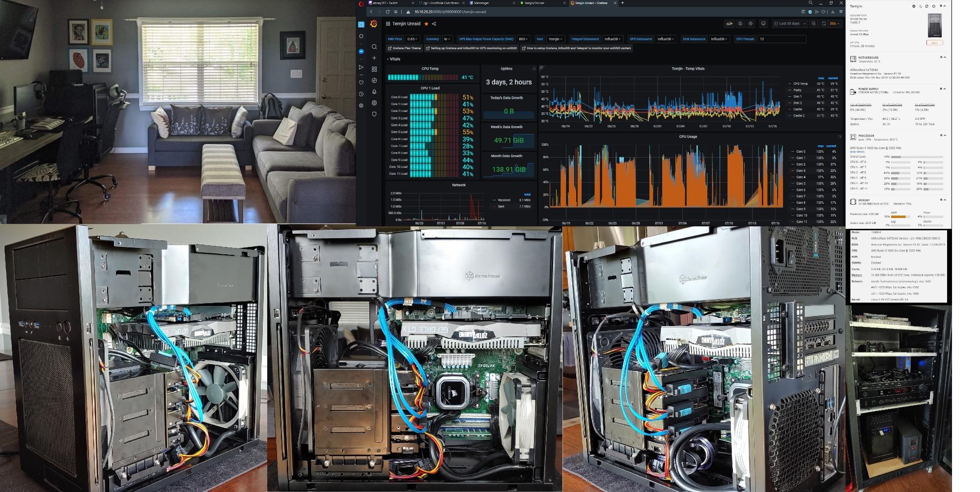Open the Grafana dashboard settings gear
The height and width of the screenshot is (492, 980).
[751, 24]
